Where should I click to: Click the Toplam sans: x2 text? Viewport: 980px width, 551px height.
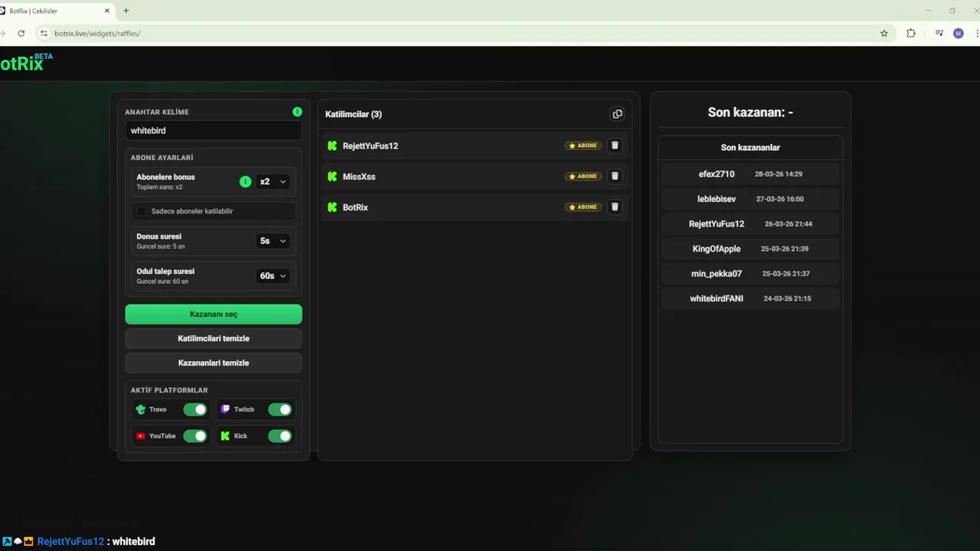tap(159, 187)
